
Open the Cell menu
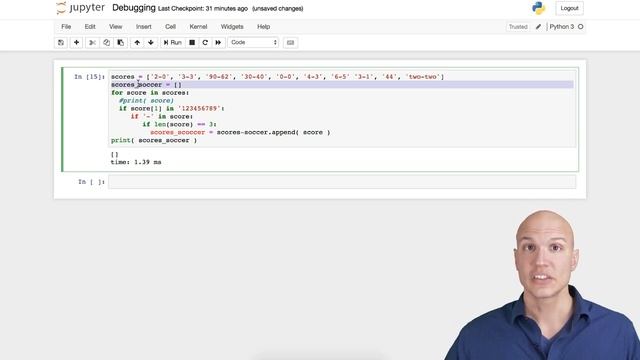point(170,27)
